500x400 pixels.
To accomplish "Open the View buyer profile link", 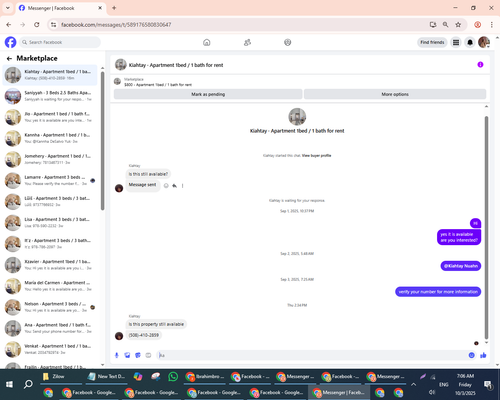I will point(316,156).
